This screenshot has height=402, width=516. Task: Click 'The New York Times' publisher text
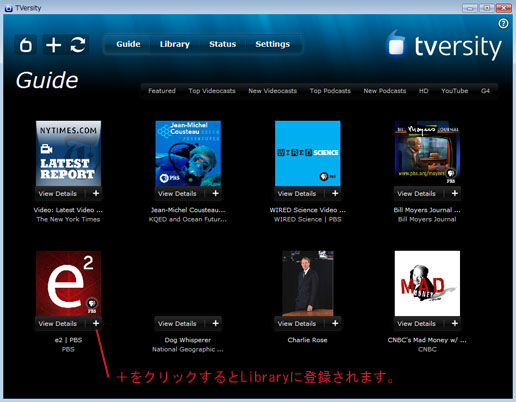[x=68, y=219]
